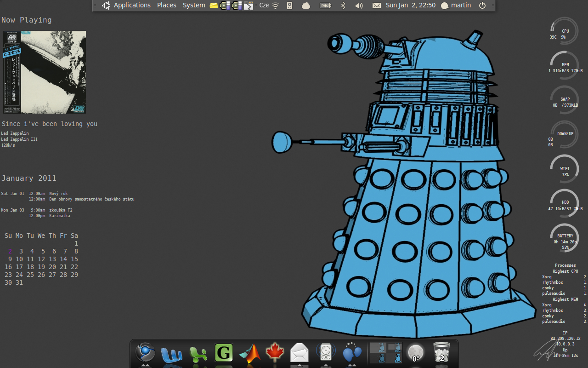Click the BATTERY 93% ring gauge
The height and width of the screenshot is (368, 588).
click(565, 237)
